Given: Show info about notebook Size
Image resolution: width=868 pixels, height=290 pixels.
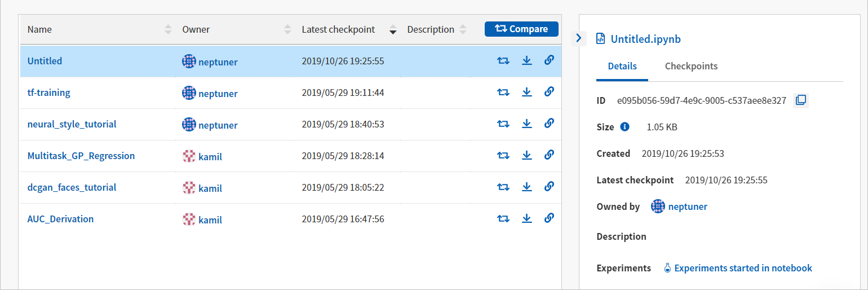Looking at the screenshot, I should pos(625,127).
